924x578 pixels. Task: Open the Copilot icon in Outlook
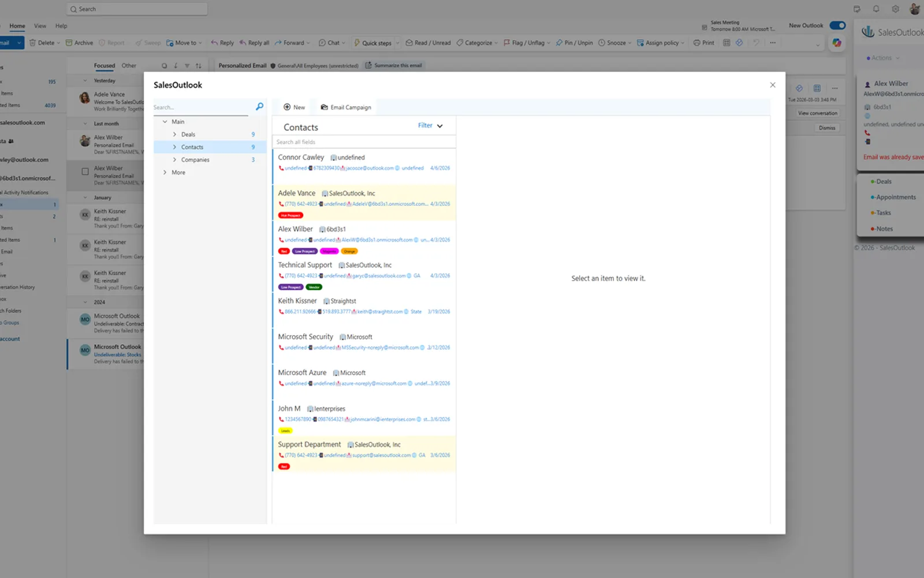point(836,43)
